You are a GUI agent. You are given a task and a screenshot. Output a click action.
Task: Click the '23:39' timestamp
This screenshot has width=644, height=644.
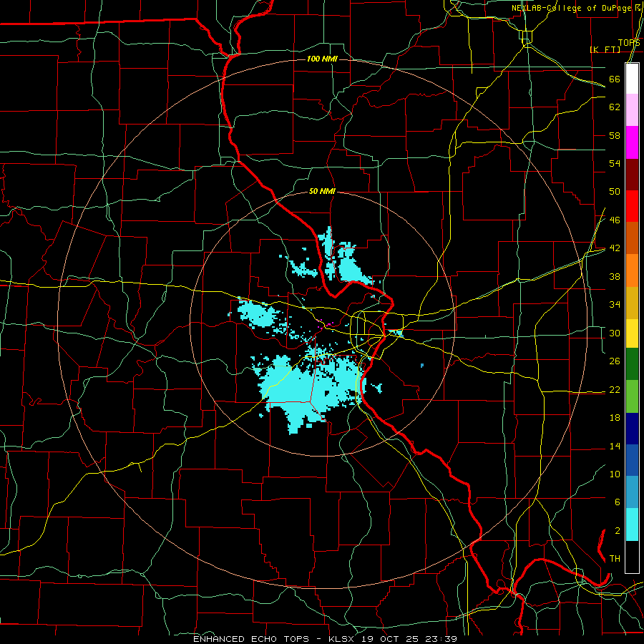coord(440,639)
